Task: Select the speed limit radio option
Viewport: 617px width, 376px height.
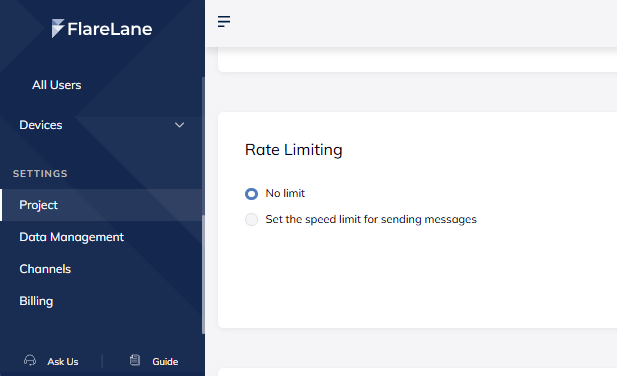Action: [x=251, y=219]
